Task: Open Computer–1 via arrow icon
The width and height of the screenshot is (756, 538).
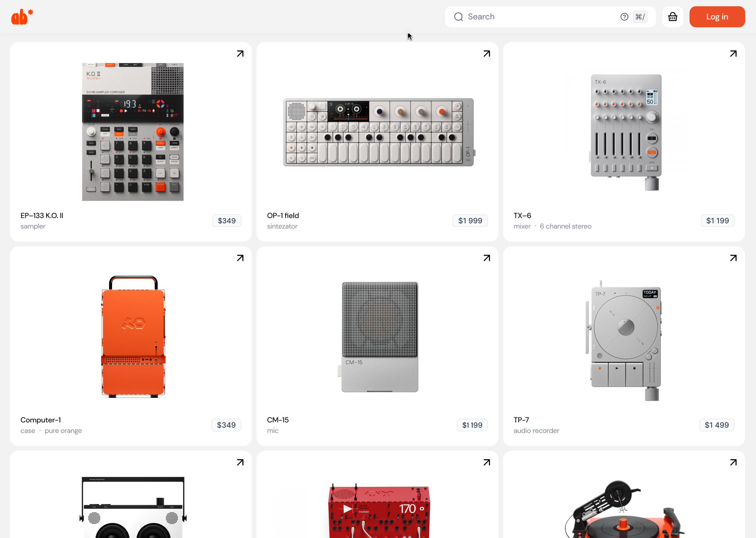Action: [240, 258]
